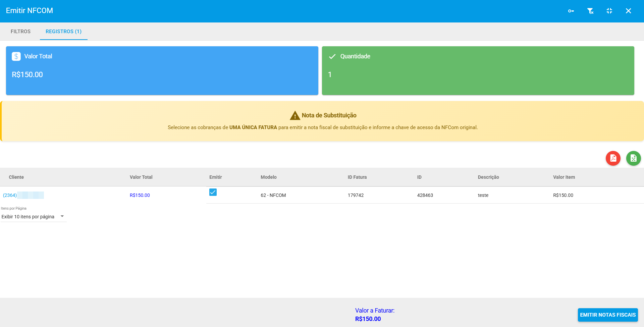Click the Descrição column header
This screenshot has height=327, width=644.
click(x=488, y=177)
